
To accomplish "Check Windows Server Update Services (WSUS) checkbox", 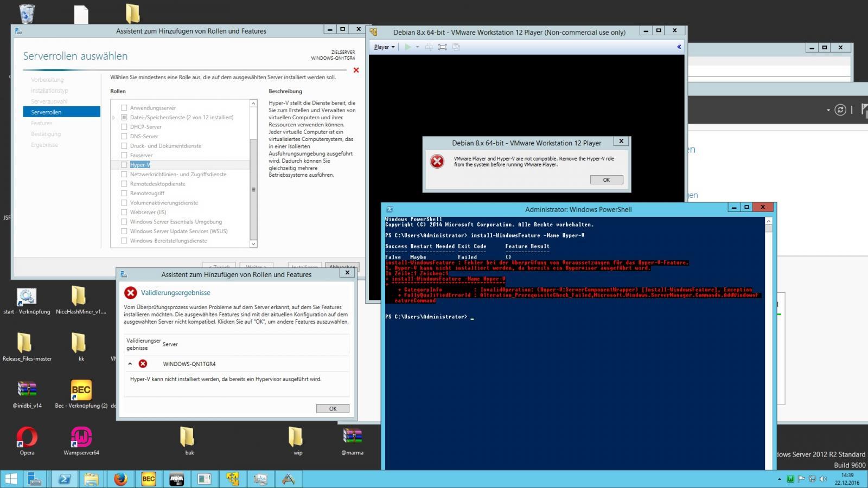I will (x=124, y=231).
